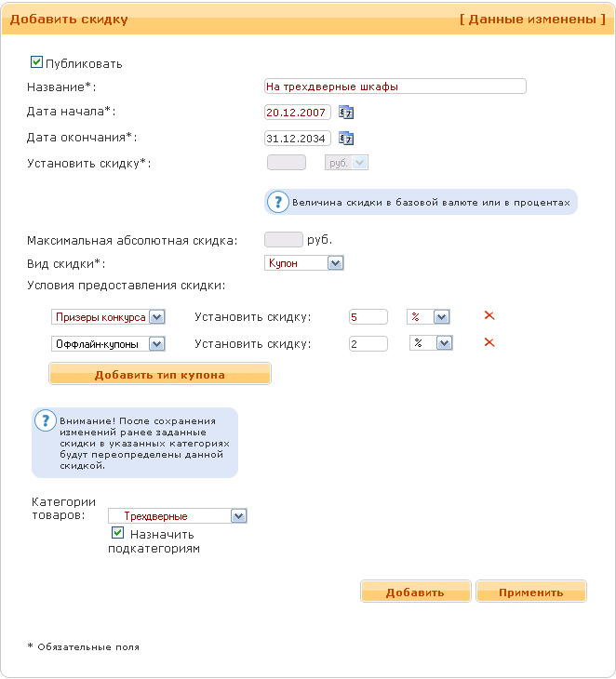Click the Применить button
The width and height of the screenshot is (616, 679).
coord(531,592)
